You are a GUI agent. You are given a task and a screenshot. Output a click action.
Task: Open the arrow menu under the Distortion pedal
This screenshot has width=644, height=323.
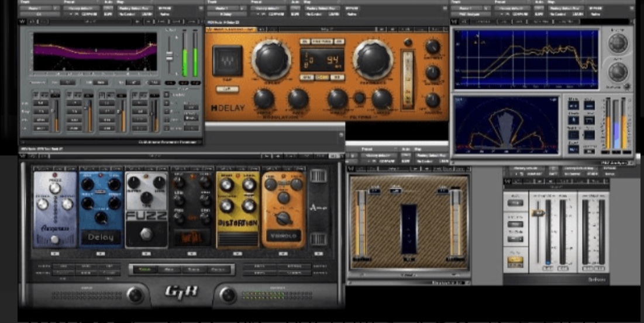pos(237,253)
